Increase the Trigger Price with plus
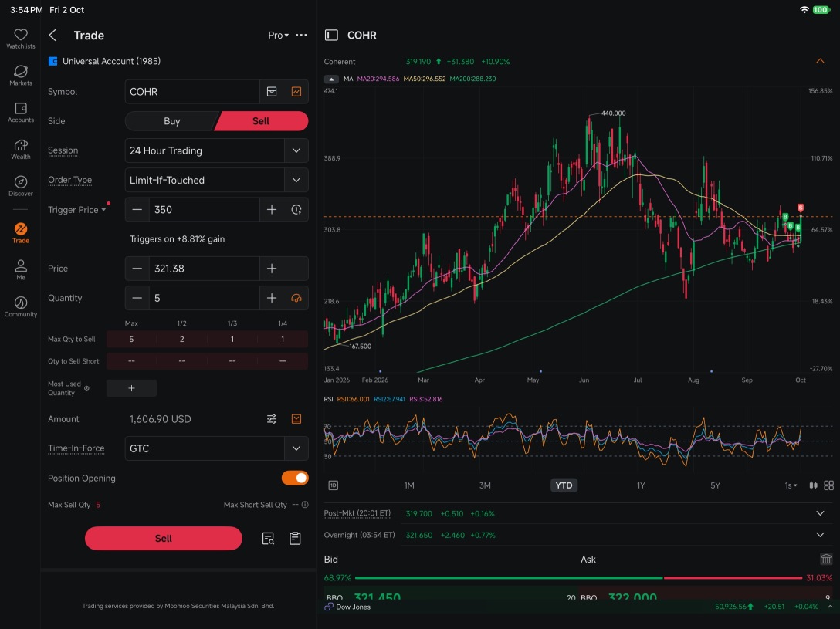Viewport: 840px width, 629px height. click(272, 210)
